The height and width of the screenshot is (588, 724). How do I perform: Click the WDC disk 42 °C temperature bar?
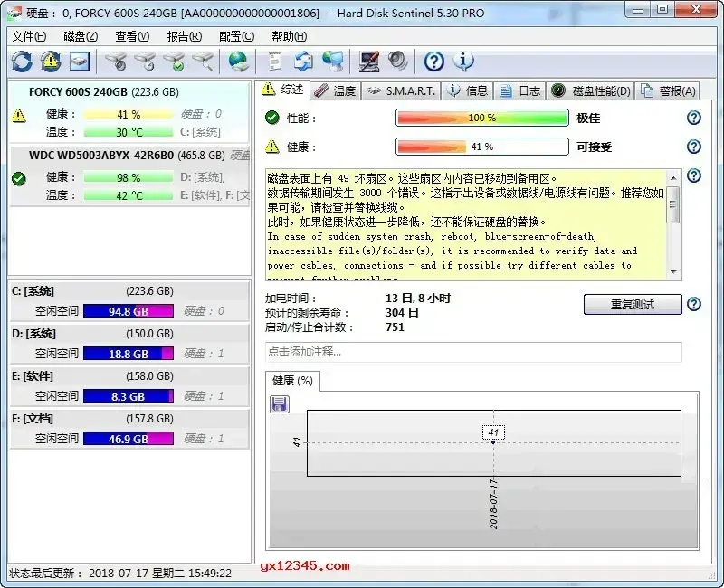(x=129, y=195)
